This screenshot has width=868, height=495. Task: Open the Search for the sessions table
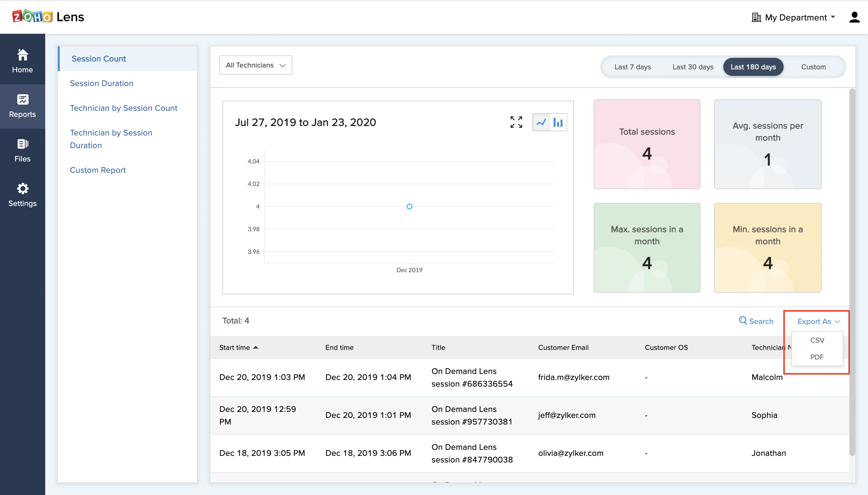(x=756, y=321)
